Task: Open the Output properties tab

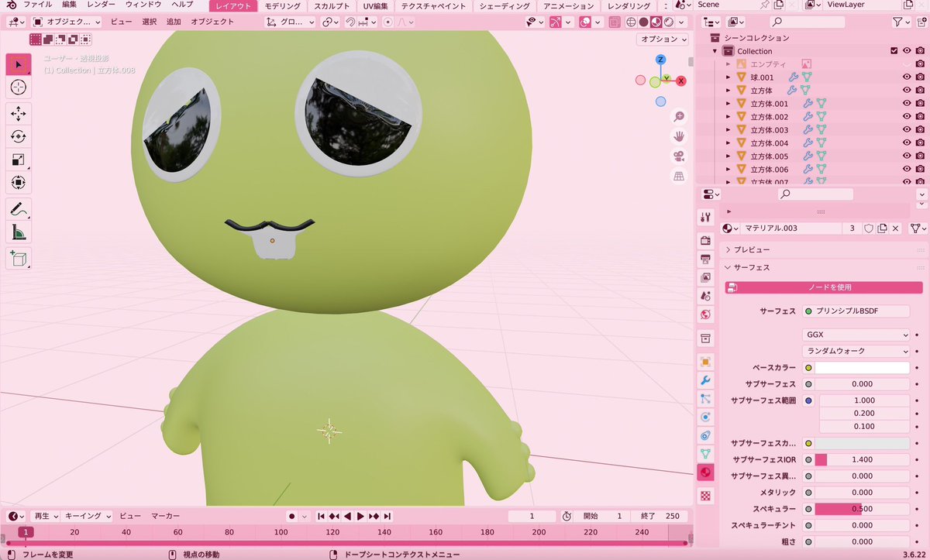Action: (705, 259)
